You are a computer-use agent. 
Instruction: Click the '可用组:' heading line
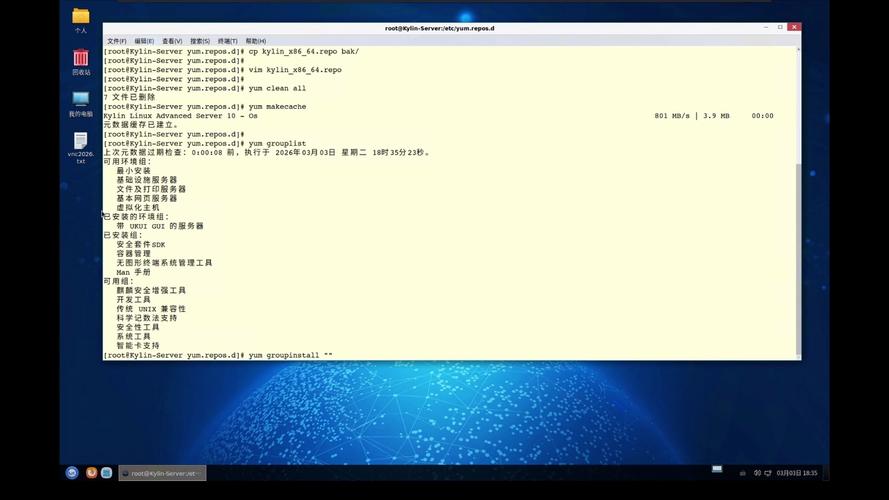pos(118,281)
